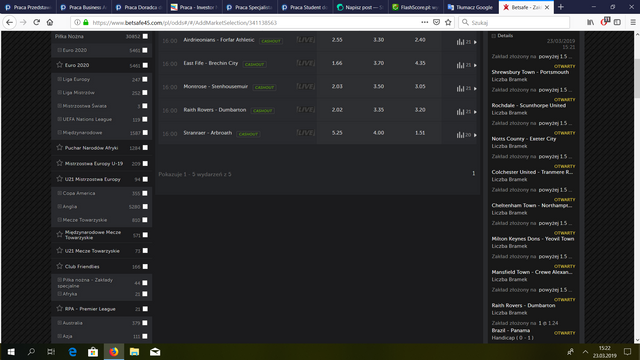This screenshot has height=360, width=640.
Task: Star U21 Mecze Towarzyskie entry
Action: point(60,250)
